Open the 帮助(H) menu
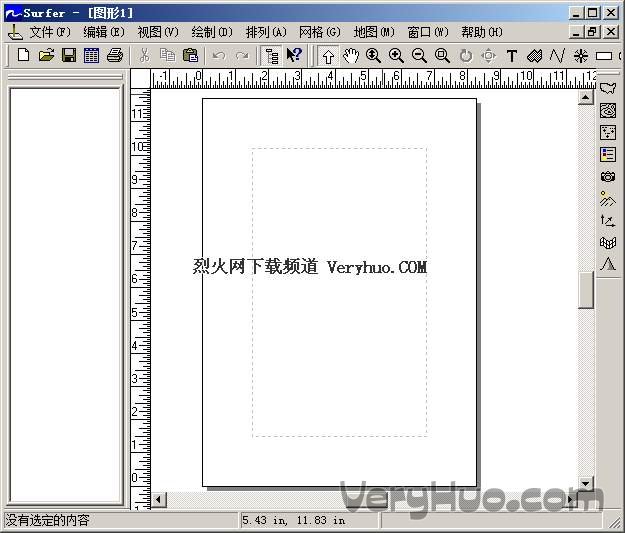This screenshot has width=625, height=533. (482, 32)
